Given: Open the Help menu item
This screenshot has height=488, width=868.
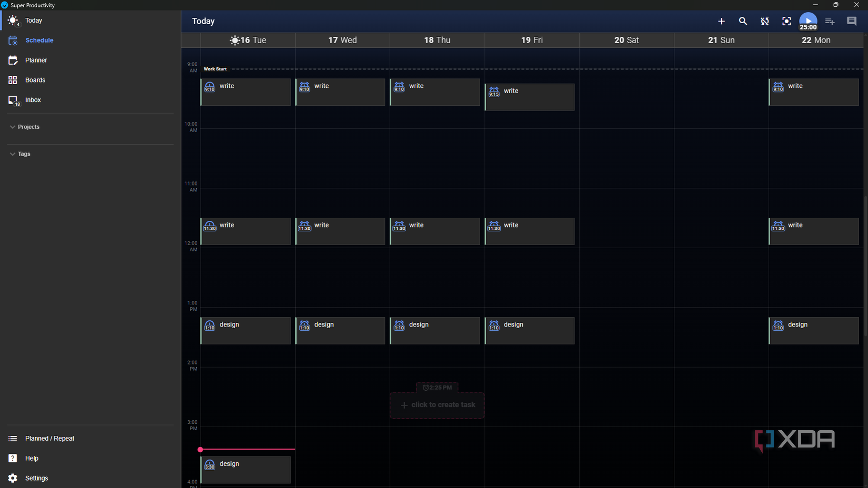Looking at the screenshot, I should 90,459.
